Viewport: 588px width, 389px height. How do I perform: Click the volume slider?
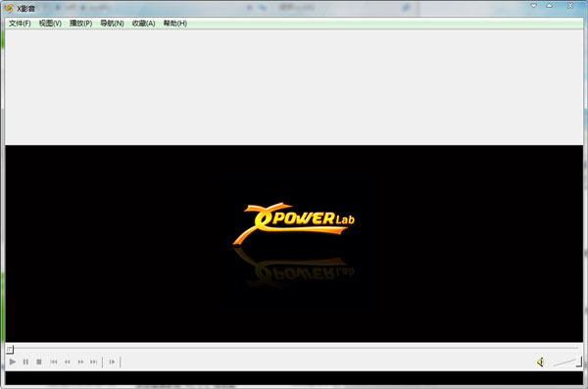(567, 363)
